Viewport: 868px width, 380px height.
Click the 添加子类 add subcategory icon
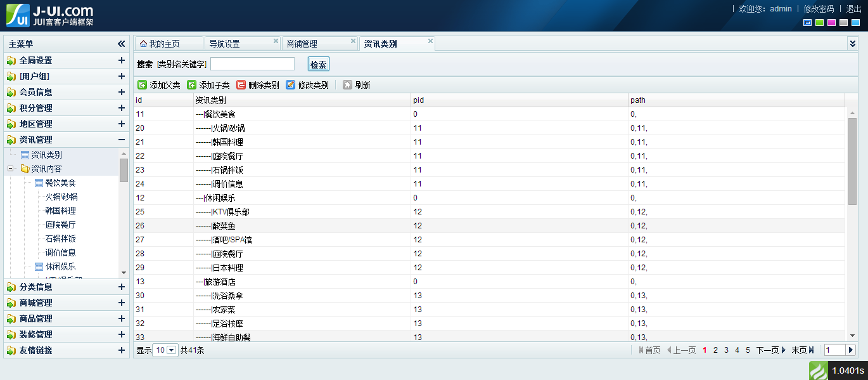click(192, 85)
